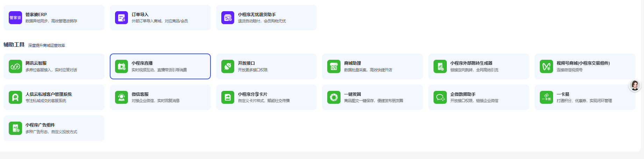Click the 视频号商城 icon
Viewport: 644px width, 159px height.
tap(546, 66)
